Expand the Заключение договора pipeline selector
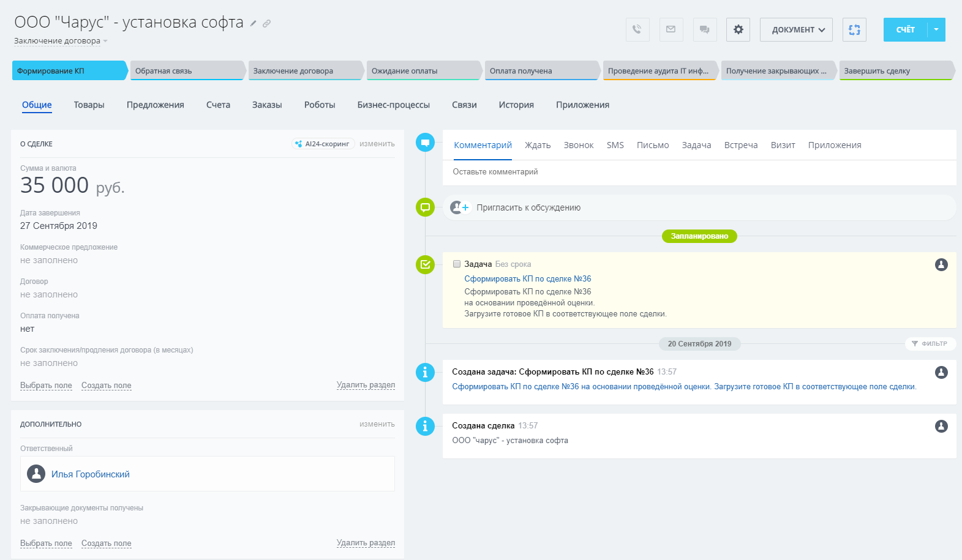This screenshot has height=560, width=962. [x=61, y=41]
